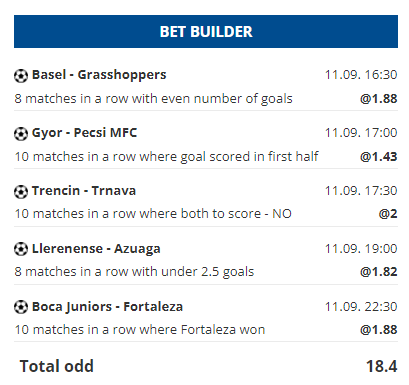Select the @1.43 odd for Gyor match
The image size is (409, 385).
[x=379, y=157]
